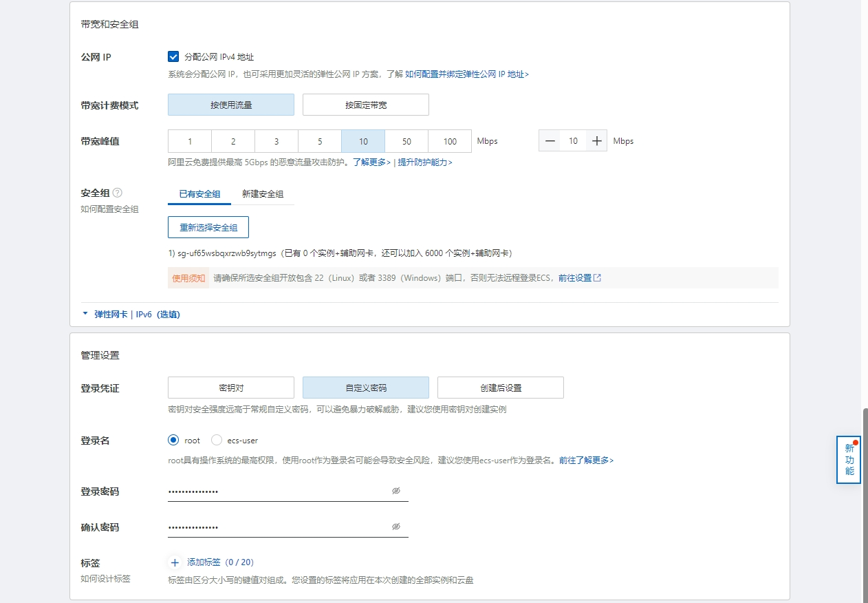Click the 重新选择安全组 button

[x=208, y=226]
